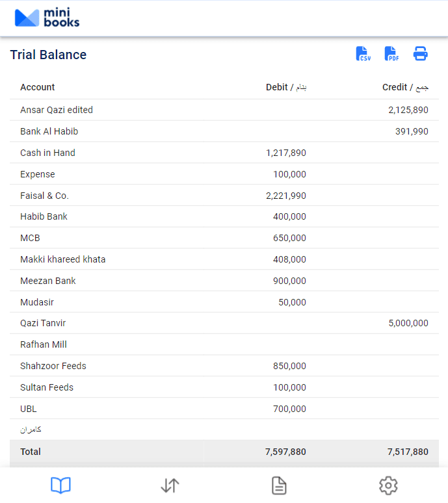Open the Shahzoor Feeds account

tap(53, 366)
